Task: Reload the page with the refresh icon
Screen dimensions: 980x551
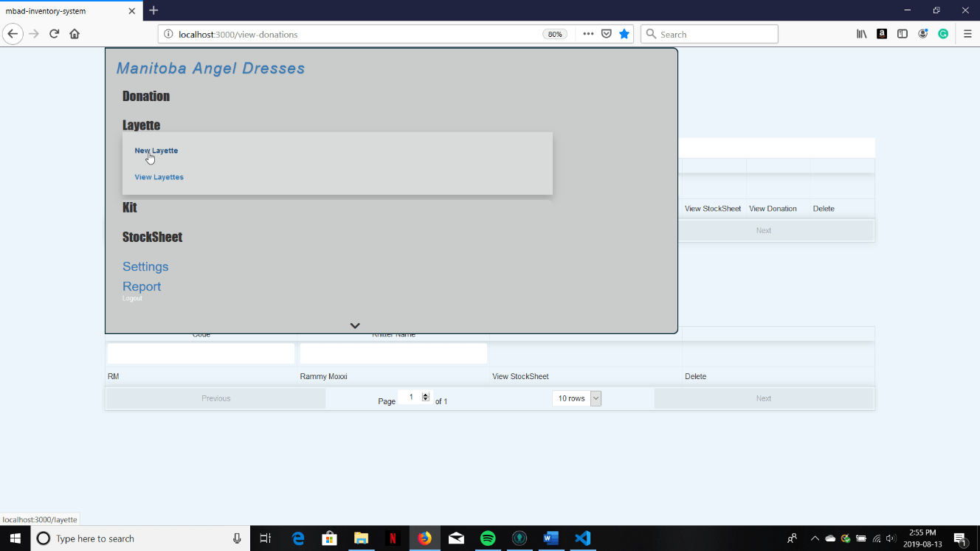Action: click(54, 34)
